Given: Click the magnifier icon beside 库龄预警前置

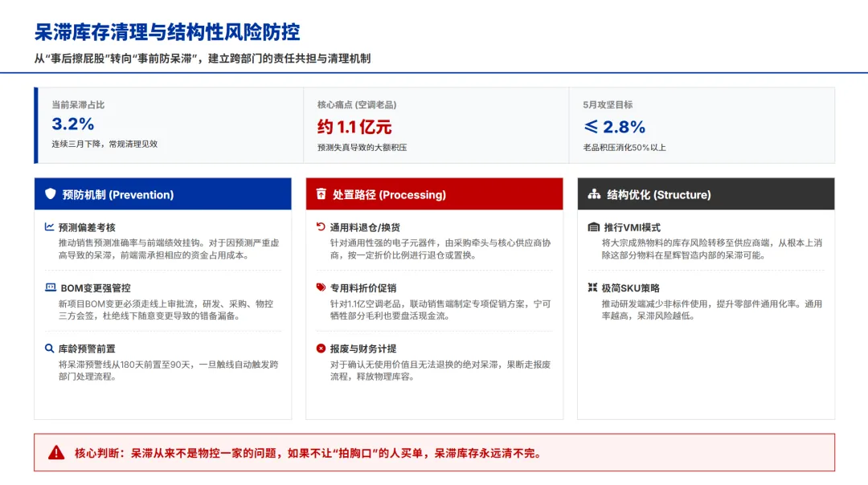Looking at the screenshot, I should (49, 348).
